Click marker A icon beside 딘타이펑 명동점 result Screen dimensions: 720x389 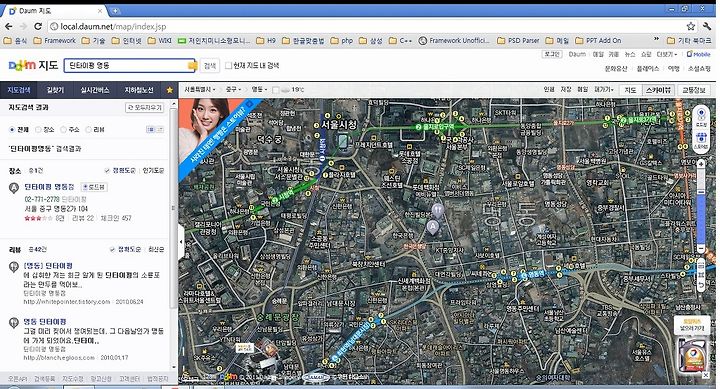(14, 187)
